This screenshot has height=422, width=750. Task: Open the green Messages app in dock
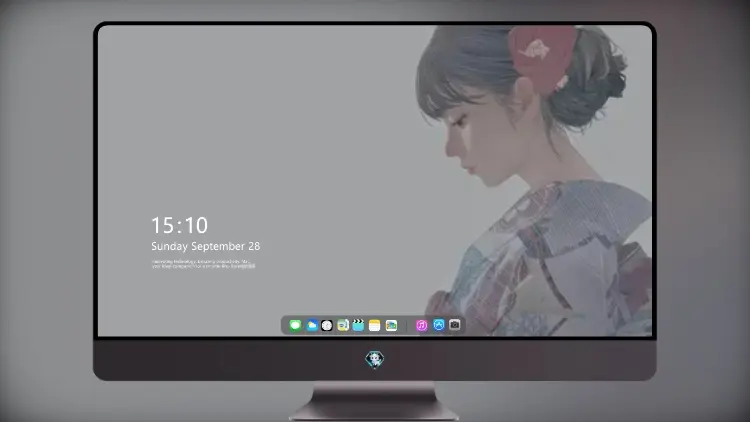295,325
